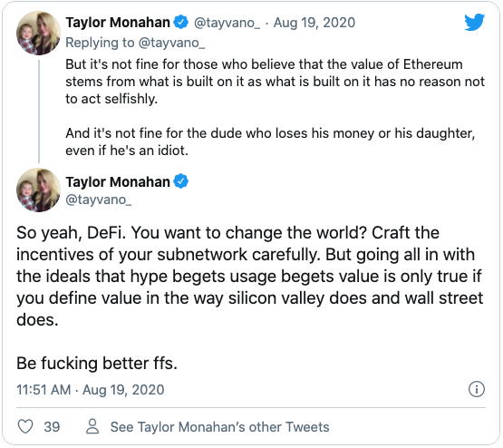Image resolution: width=503 pixels, height=448 pixels.
Task: Click the person icon beside other Tweets
Action: click(x=92, y=426)
